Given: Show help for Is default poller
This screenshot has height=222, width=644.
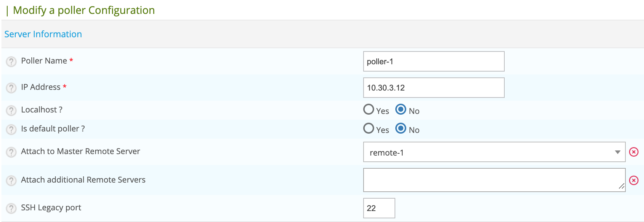Looking at the screenshot, I should (x=11, y=129).
